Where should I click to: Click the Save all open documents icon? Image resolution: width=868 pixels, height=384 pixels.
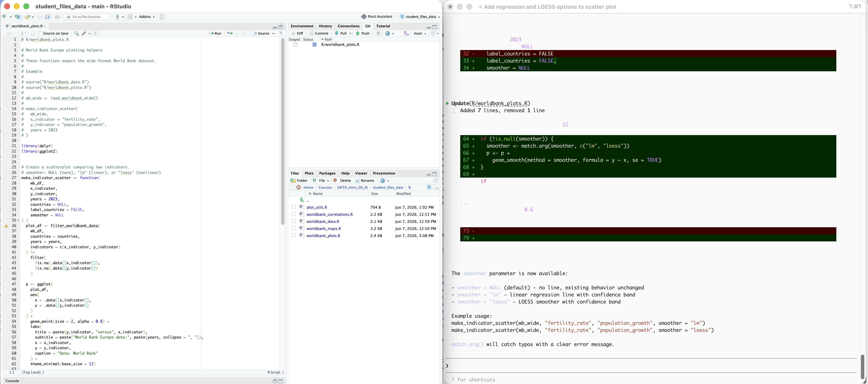click(47, 16)
